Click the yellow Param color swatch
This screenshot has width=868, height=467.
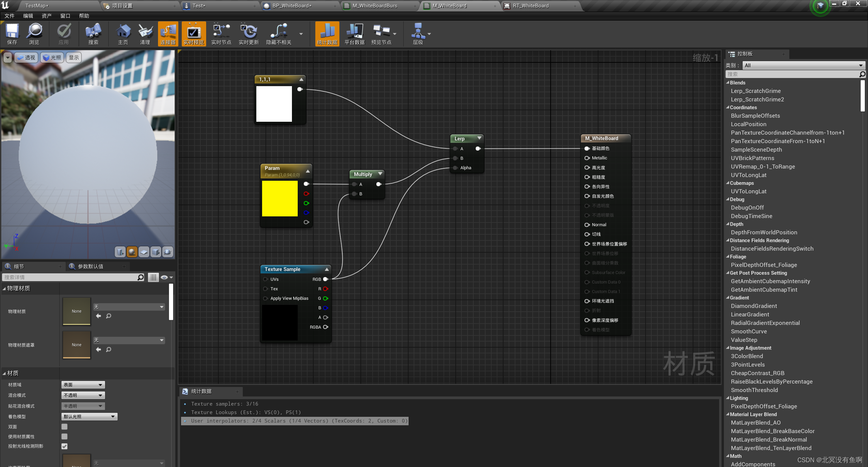pos(280,198)
